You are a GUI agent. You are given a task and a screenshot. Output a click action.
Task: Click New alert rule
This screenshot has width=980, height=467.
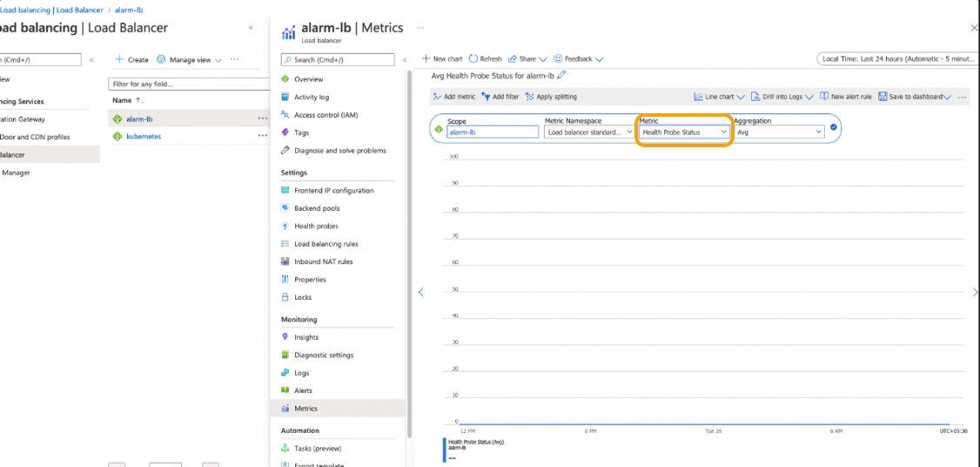(x=846, y=97)
